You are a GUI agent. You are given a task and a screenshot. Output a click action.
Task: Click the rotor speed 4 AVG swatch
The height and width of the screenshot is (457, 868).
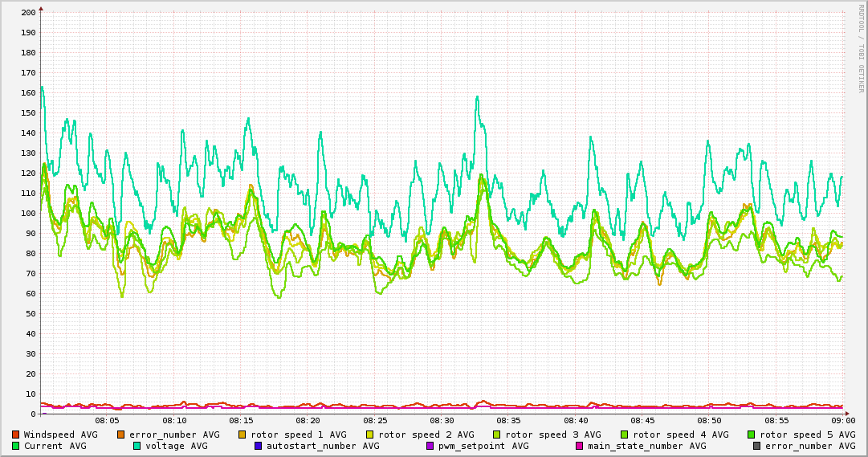coord(624,435)
